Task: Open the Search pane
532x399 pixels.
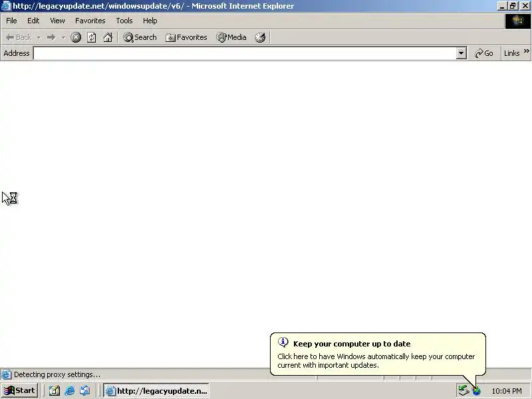Action: [140, 37]
